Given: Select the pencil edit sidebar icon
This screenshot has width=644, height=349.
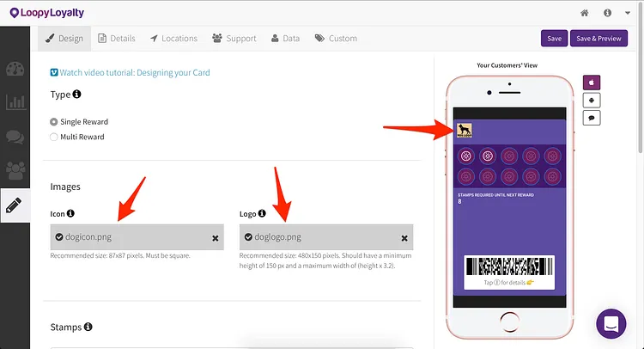Looking at the screenshot, I should click(x=14, y=205).
